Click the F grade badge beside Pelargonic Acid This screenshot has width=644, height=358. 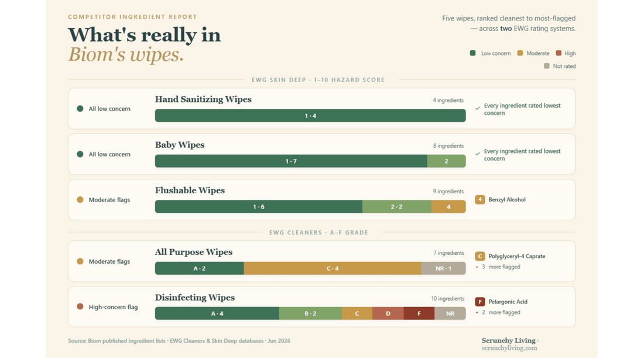[x=479, y=302]
